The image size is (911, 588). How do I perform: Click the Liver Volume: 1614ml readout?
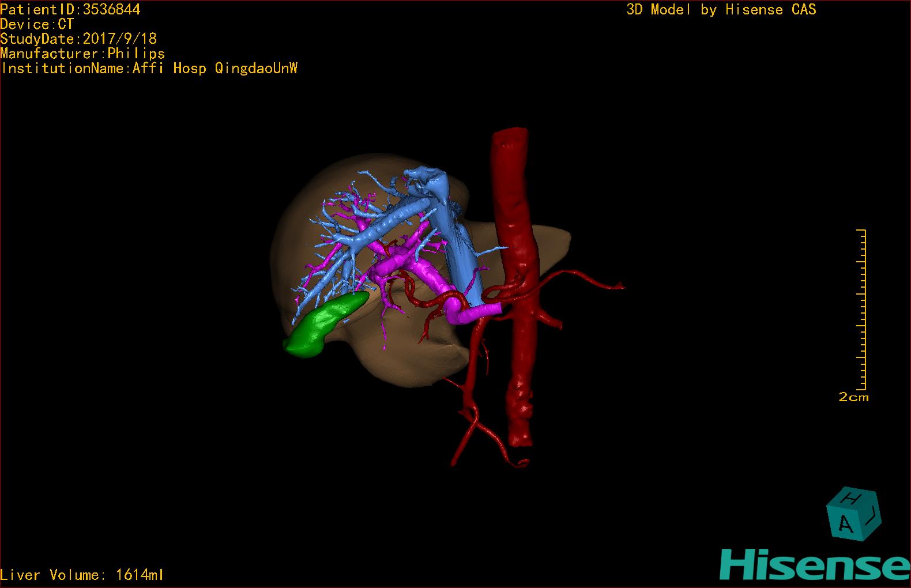[x=82, y=575]
